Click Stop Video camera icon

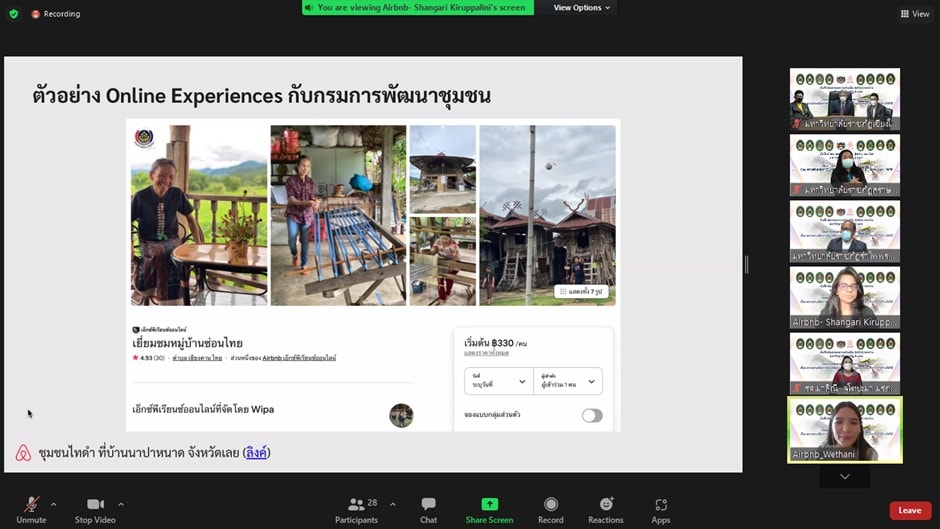95,504
